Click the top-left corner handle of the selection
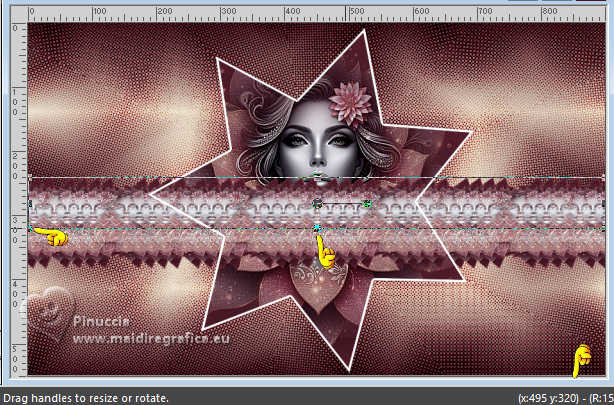The height and width of the screenshot is (405, 614). [30, 177]
